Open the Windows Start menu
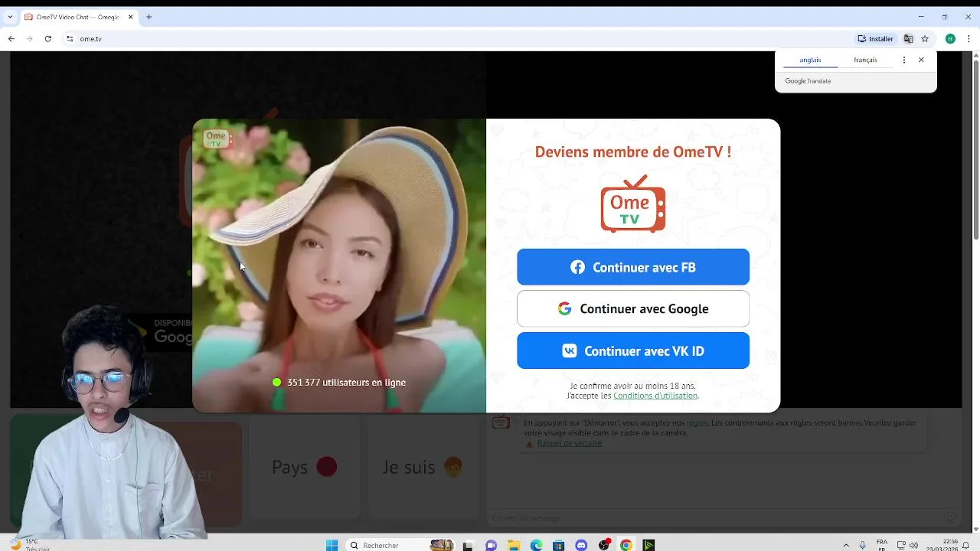The width and height of the screenshot is (980, 551). tap(332, 545)
